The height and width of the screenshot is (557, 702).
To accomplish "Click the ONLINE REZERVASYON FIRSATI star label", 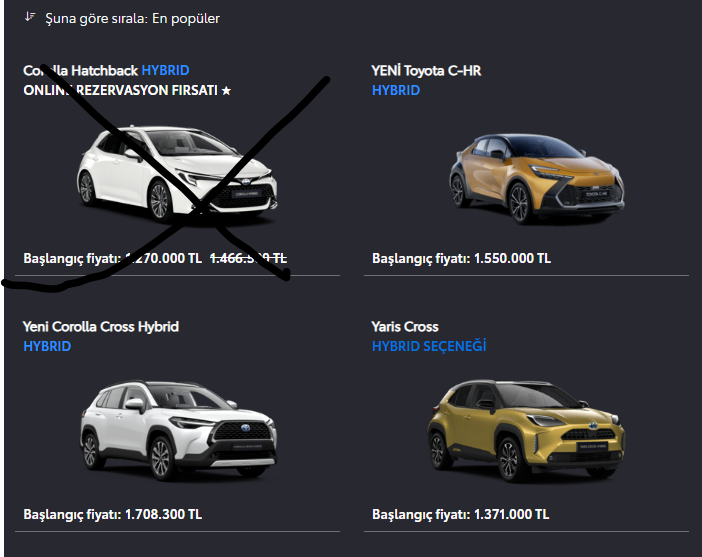I will [127, 90].
